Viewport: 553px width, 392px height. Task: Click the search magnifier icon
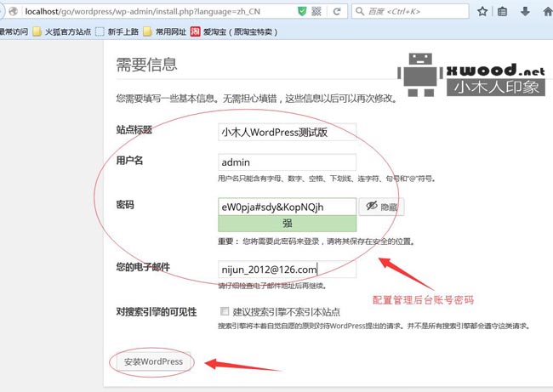360,11
